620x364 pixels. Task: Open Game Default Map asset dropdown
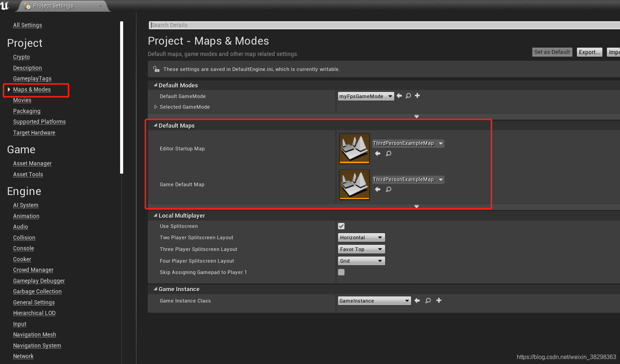pos(408,180)
